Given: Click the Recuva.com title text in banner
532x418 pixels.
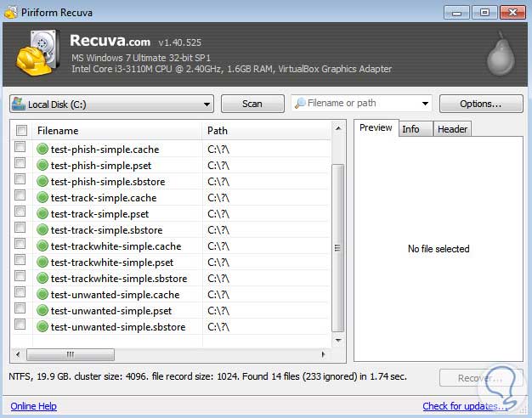Looking at the screenshot, I should point(110,41).
